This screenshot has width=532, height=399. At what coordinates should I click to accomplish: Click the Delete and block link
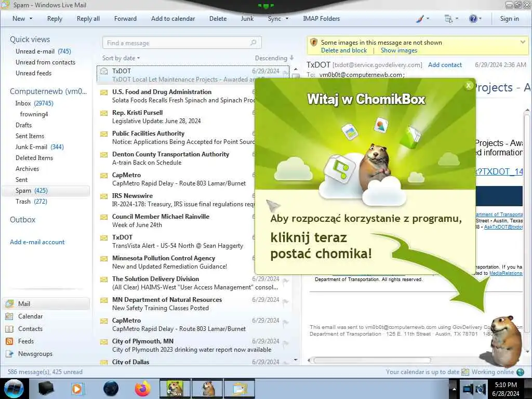coord(344,50)
